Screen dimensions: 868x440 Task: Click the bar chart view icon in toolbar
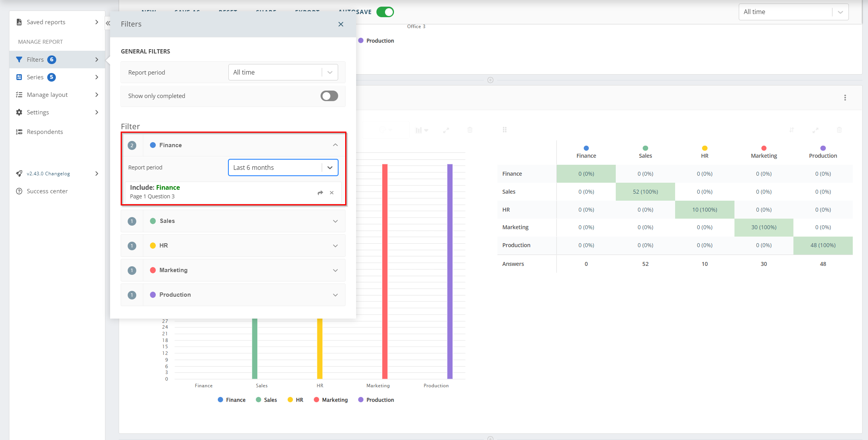[x=420, y=131]
